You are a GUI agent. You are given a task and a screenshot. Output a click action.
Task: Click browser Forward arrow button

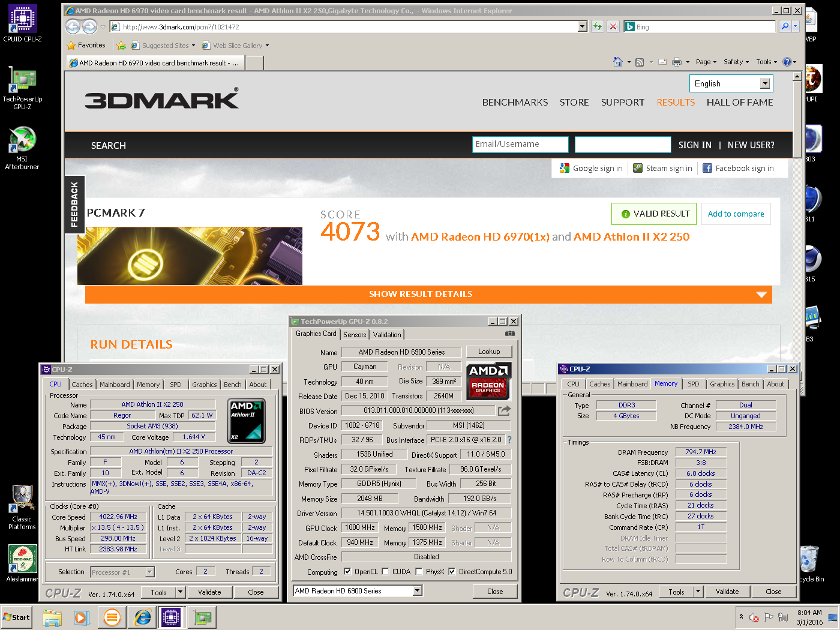coord(89,26)
